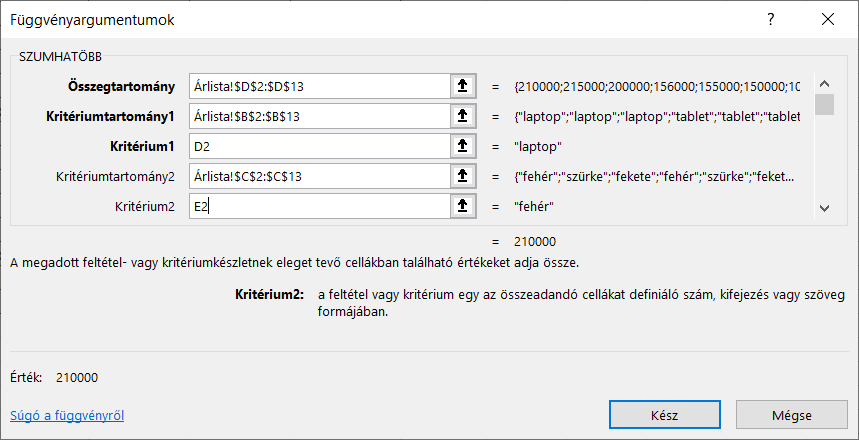Viewport: 859px width, 440px height.
Task: Click collapse-dialog icon beside Összegtartomány field
Action: (462, 86)
